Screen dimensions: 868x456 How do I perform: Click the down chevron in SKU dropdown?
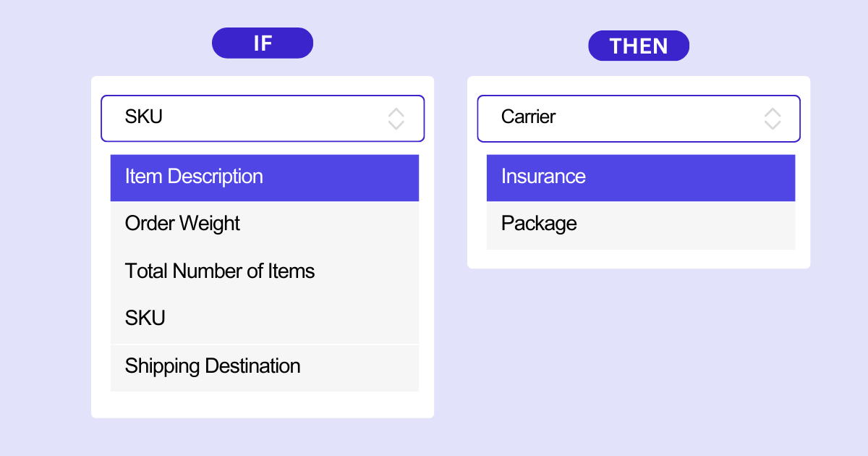click(396, 124)
